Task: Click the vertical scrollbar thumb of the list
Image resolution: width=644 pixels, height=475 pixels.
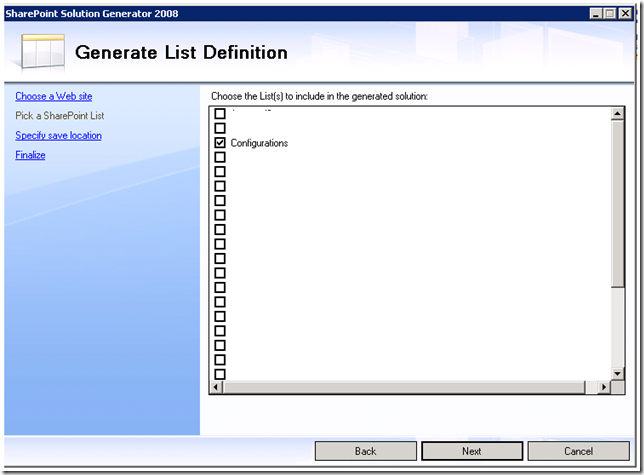Action: [617, 204]
